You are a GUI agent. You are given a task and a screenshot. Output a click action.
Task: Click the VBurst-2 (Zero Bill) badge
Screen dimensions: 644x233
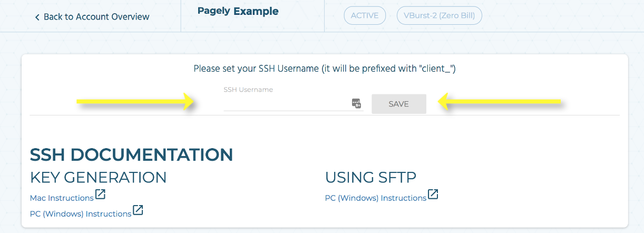coord(440,15)
